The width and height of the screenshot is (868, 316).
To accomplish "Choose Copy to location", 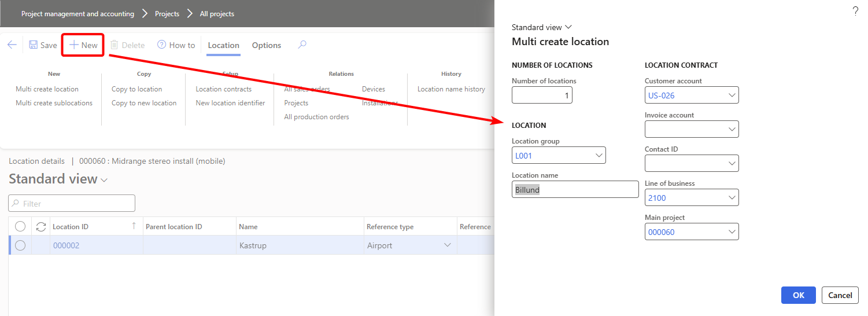I will (137, 89).
